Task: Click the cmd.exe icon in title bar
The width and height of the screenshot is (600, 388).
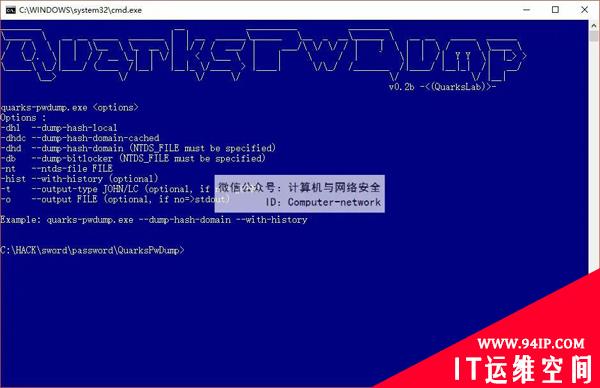Action: 10,10
